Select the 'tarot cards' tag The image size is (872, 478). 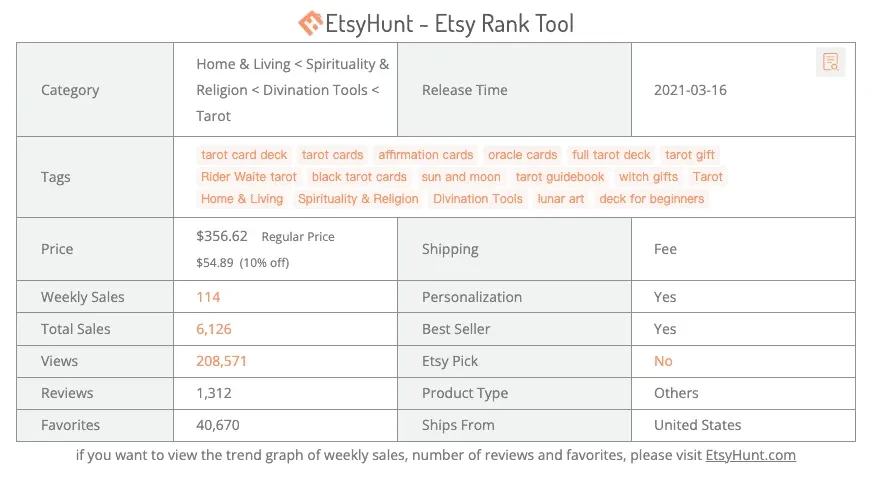[x=332, y=155]
